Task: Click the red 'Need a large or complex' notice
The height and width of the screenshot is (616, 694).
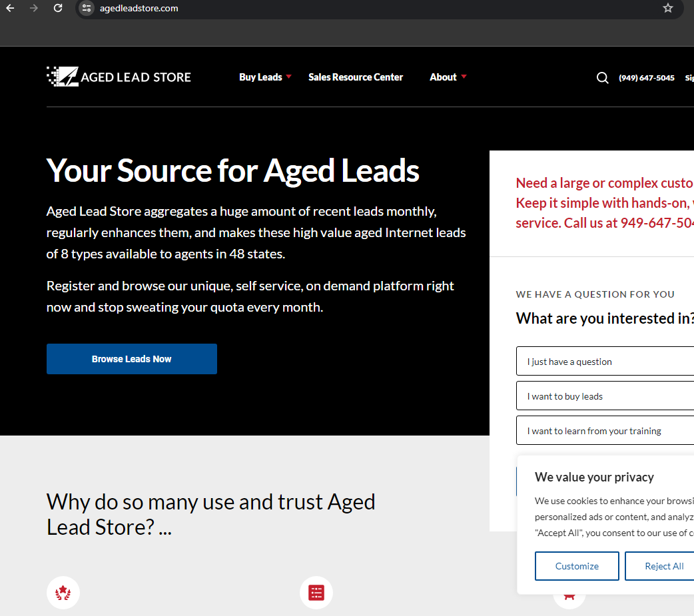Action: [605, 202]
